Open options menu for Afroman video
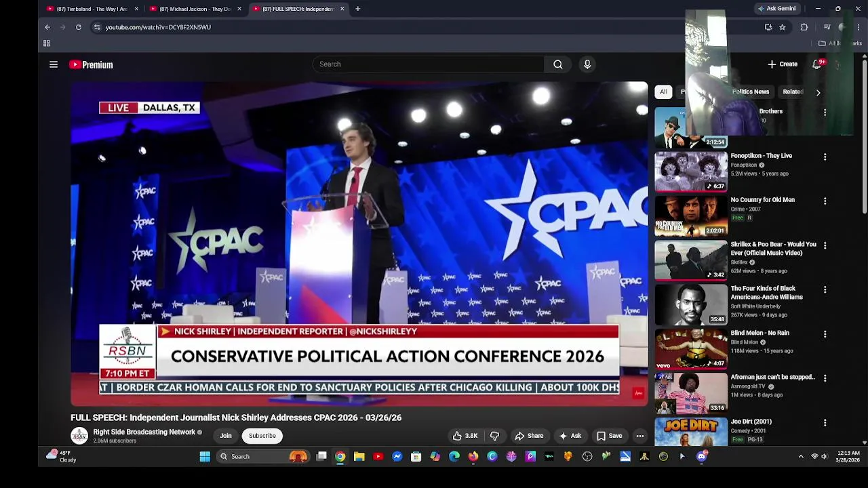This screenshot has width=868, height=488. click(x=825, y=378)
